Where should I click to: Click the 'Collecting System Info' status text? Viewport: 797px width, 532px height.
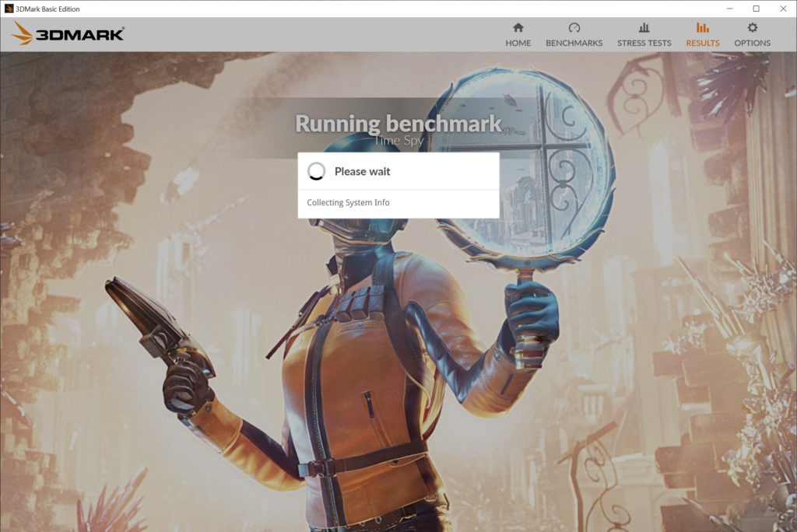[x=348, y=202]
